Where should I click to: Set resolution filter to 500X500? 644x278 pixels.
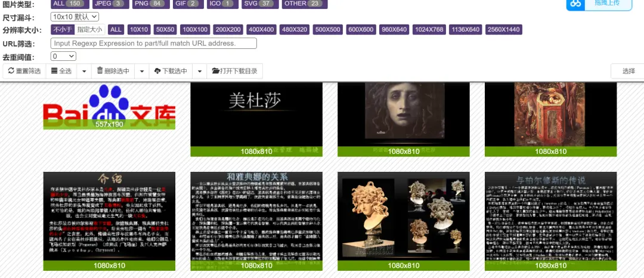click(x=328, y=30)
